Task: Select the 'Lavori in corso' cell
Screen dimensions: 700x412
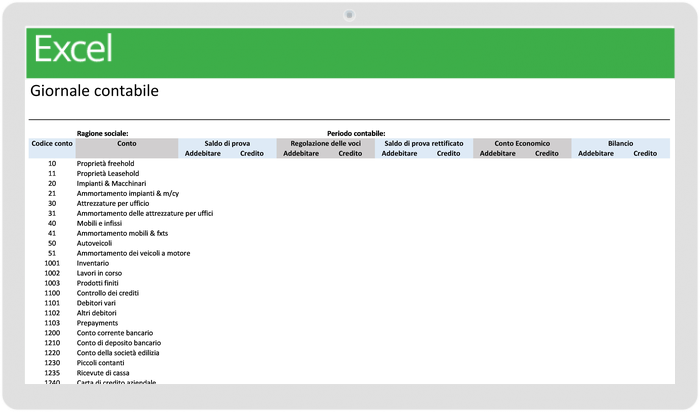Action: pos(99,273)
